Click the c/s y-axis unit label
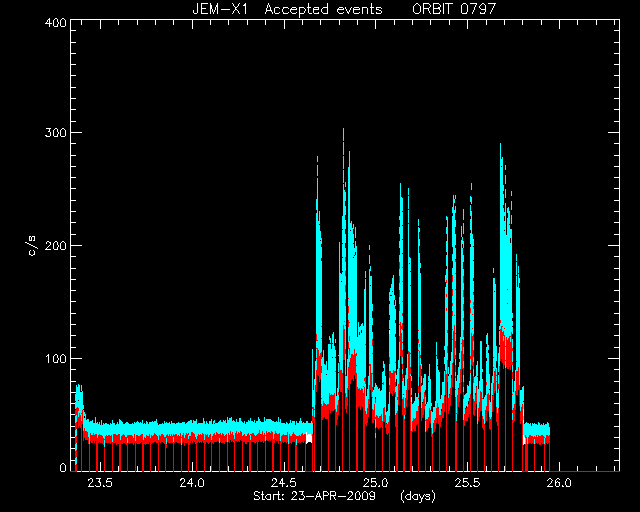 point(32,246)
